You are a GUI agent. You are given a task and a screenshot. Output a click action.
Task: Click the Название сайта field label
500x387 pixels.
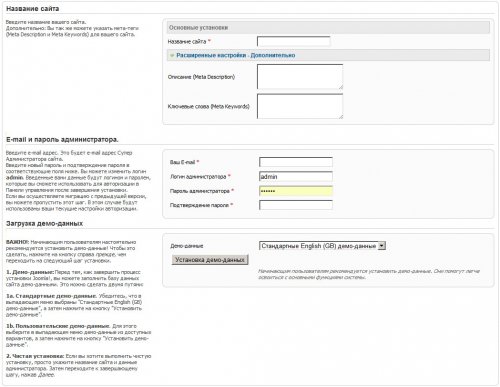187,41
